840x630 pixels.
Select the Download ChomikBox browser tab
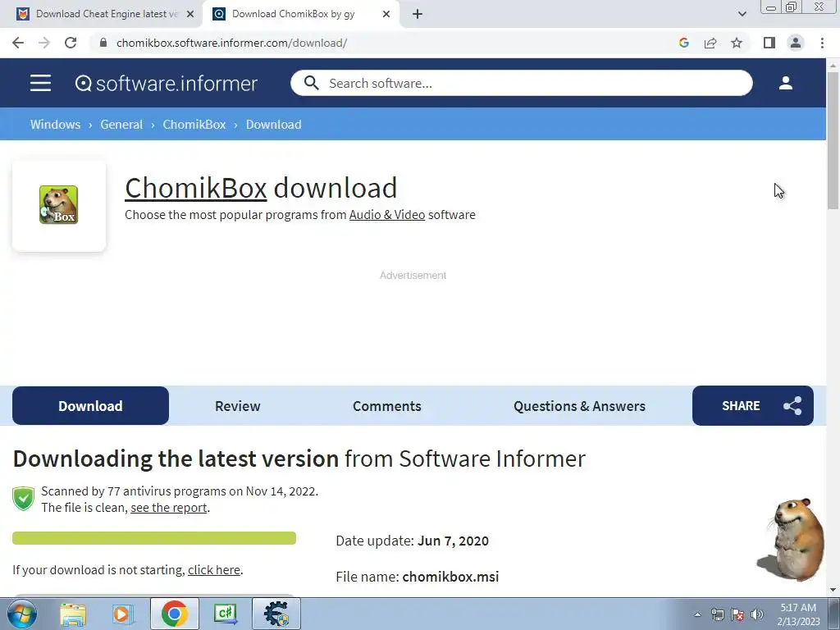(301, 14)
